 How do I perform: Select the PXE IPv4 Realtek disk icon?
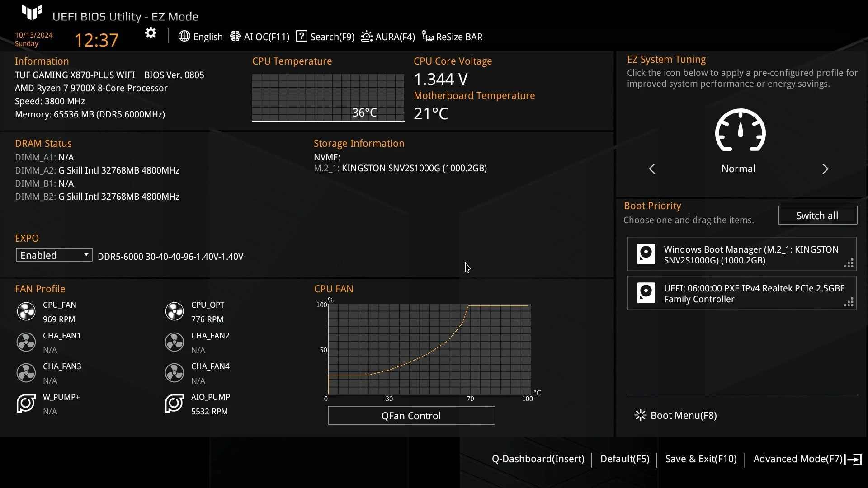[x=646, y=293]
